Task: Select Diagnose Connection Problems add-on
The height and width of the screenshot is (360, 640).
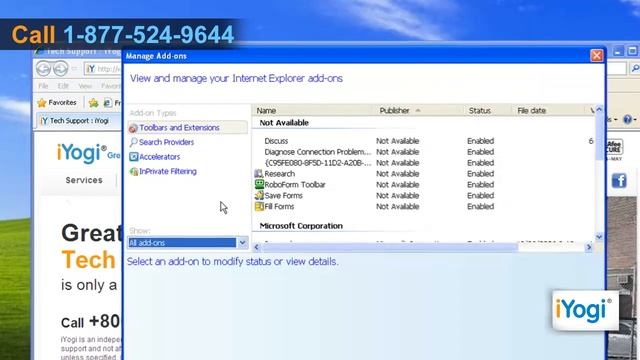Action: [318, 152]
